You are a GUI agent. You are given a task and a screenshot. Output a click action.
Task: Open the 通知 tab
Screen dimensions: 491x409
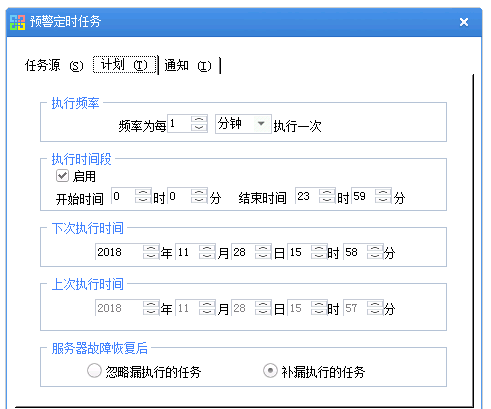[188, 65]
